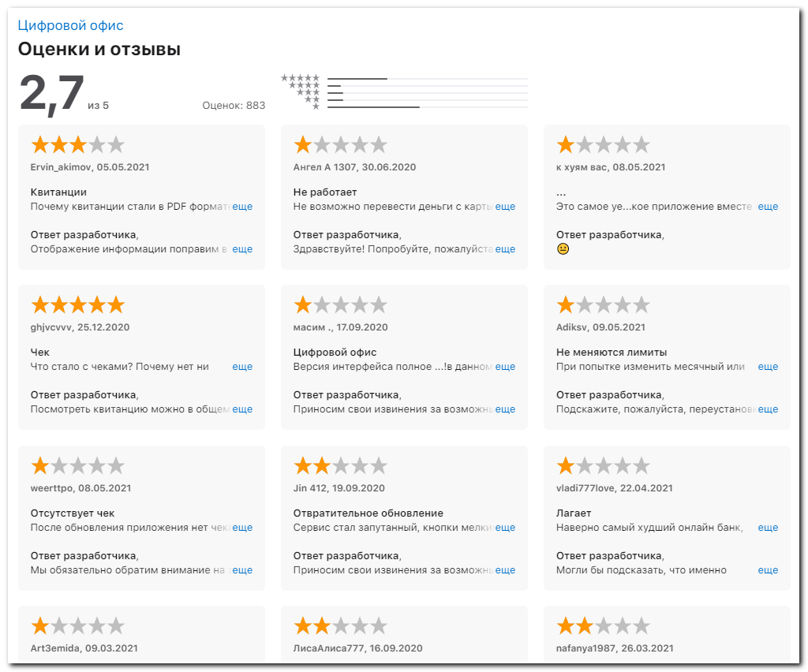Click the star rating on ЛисаАлиса777's review

point(340,626)
